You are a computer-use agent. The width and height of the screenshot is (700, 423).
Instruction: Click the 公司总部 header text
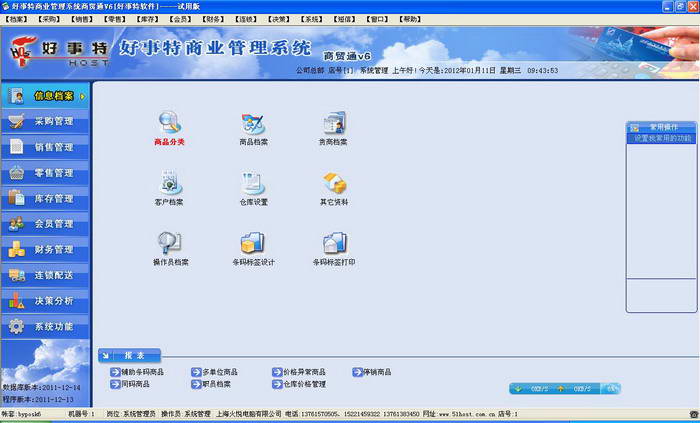[x=310, y=70]
